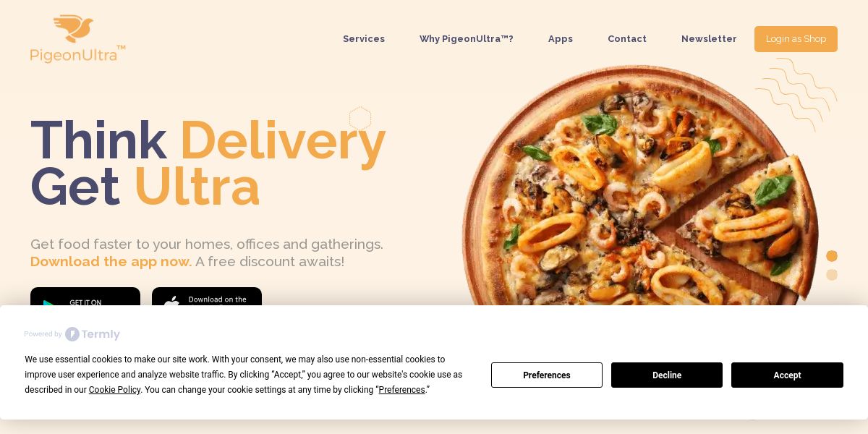Follow the underlined Cookie Policy link

[114, 390]
